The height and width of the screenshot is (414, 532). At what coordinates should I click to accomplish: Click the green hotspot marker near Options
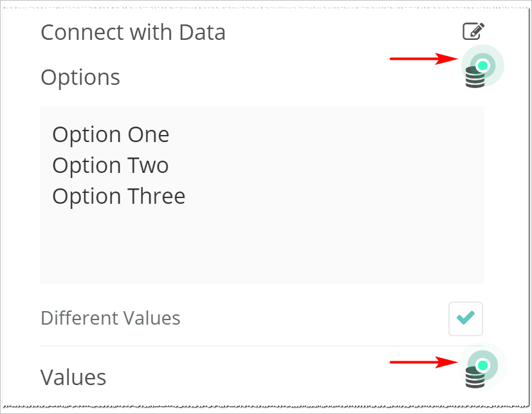click(x=482, y=65)
